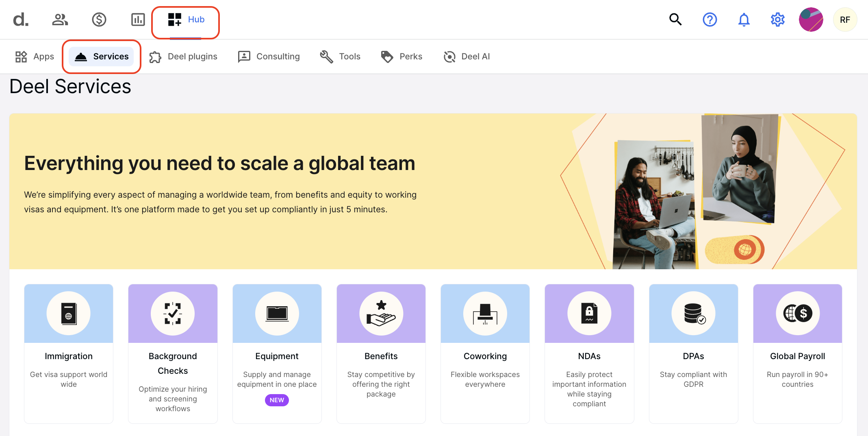Click the NEW badge on Equipment card
The width and height of the screenshot is (868, 436).
[x=277, y=400]
